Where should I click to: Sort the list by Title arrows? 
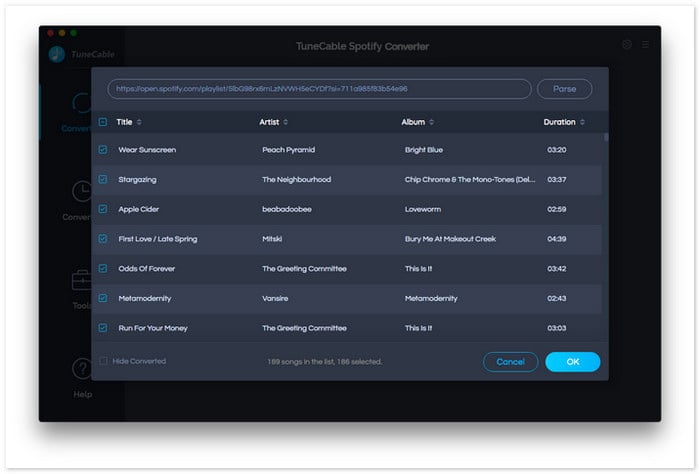click(139, 122)
